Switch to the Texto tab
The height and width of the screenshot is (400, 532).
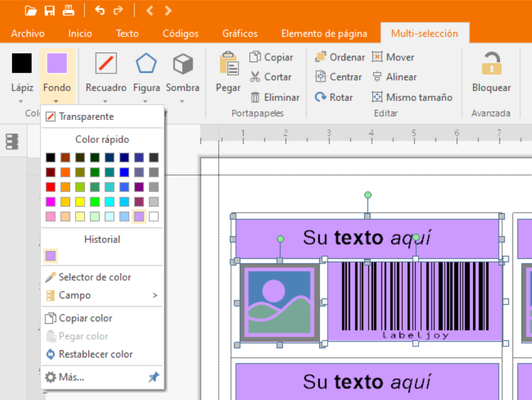(127, 33)
